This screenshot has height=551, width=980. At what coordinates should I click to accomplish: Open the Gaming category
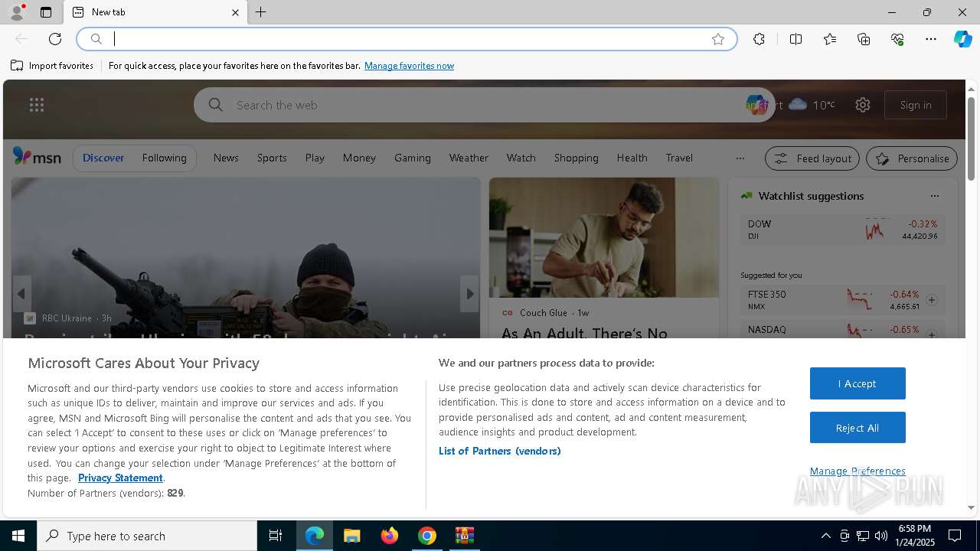coord(413,158)
